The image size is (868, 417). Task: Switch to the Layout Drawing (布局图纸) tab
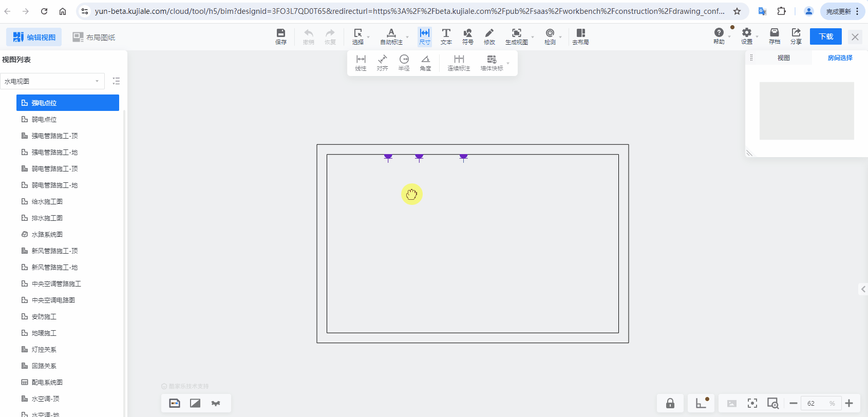tap(94, 37)
